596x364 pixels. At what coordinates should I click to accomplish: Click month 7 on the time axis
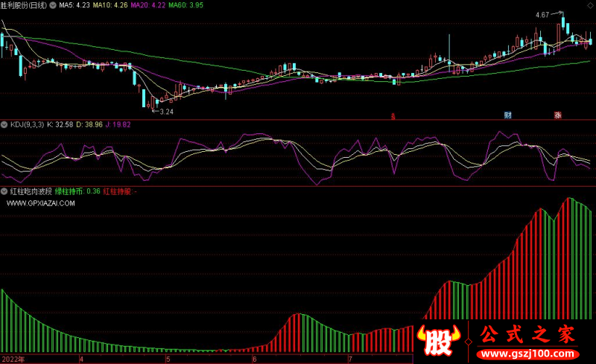coord(349,359)
